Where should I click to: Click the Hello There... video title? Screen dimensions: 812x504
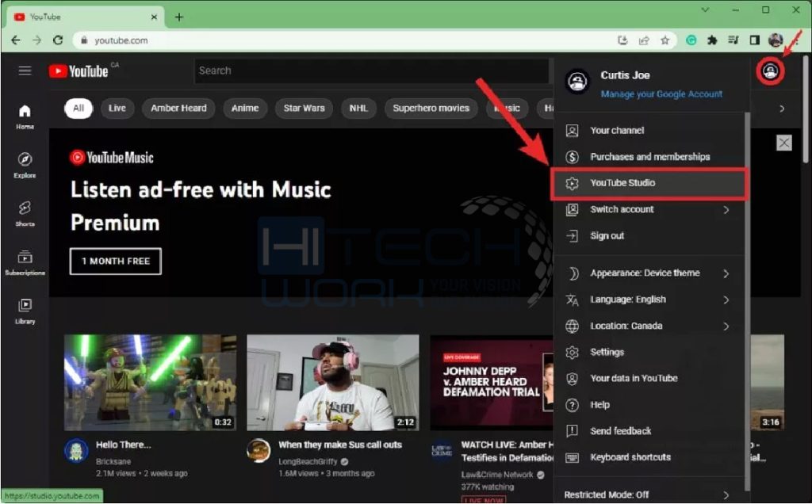[x=123, y=445]
